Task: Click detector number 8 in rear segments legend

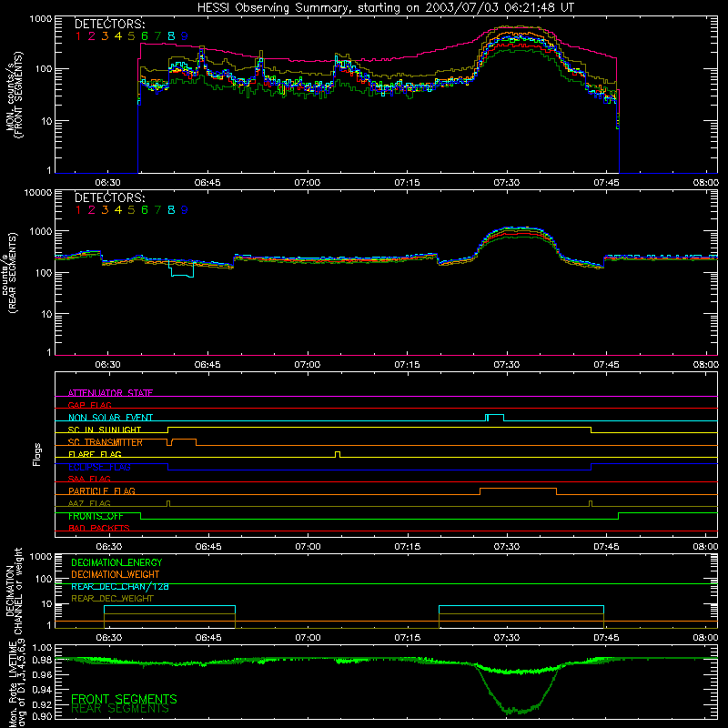Action: point(171,210)
